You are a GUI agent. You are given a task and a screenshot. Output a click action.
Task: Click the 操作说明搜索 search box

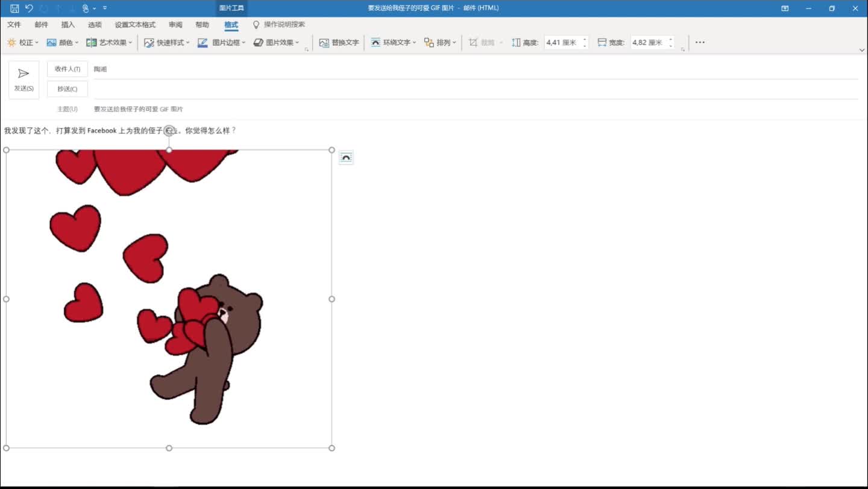pyautogui.click(x=278, y=25)
